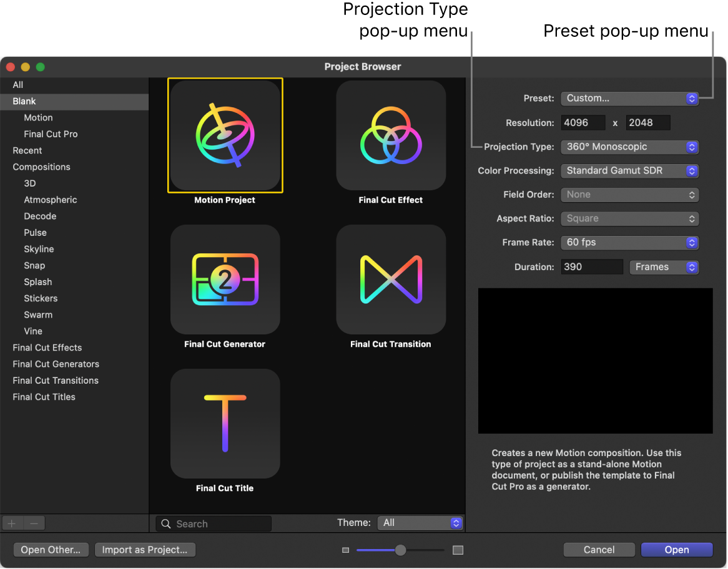Screen dimensions: 728x569
Task: Select the Atmospheric composition group
Action: click(50, 200)
